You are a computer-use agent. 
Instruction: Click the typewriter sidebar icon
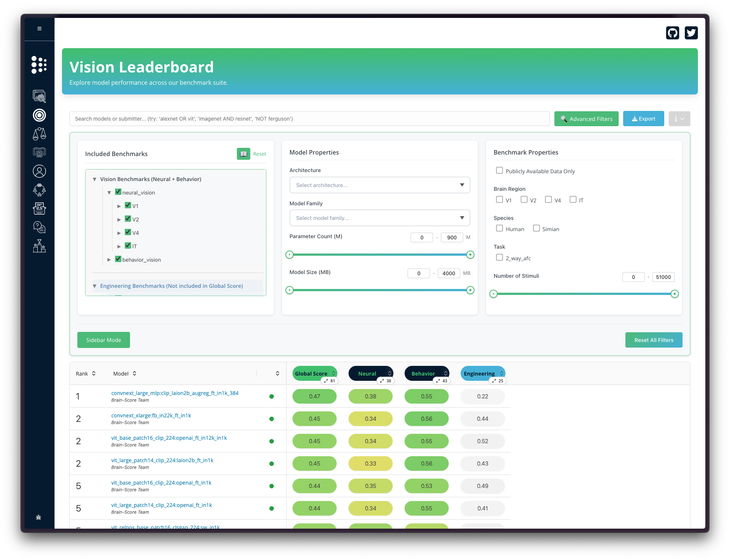[x=39, y=208]
